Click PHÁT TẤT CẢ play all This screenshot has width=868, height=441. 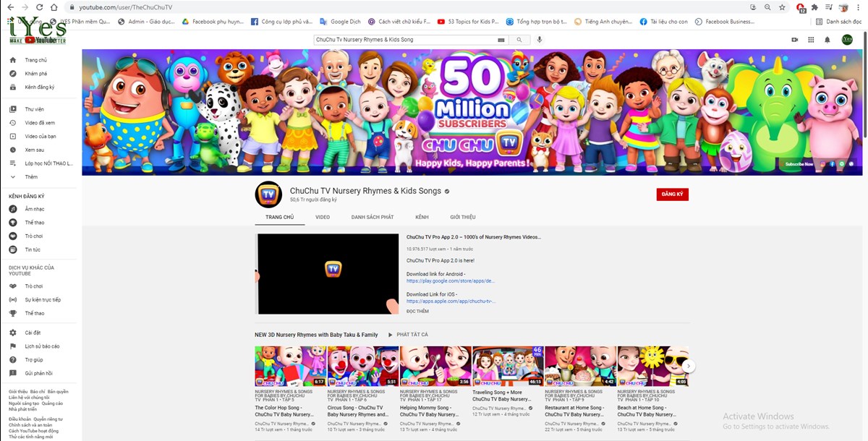(409, 335)
